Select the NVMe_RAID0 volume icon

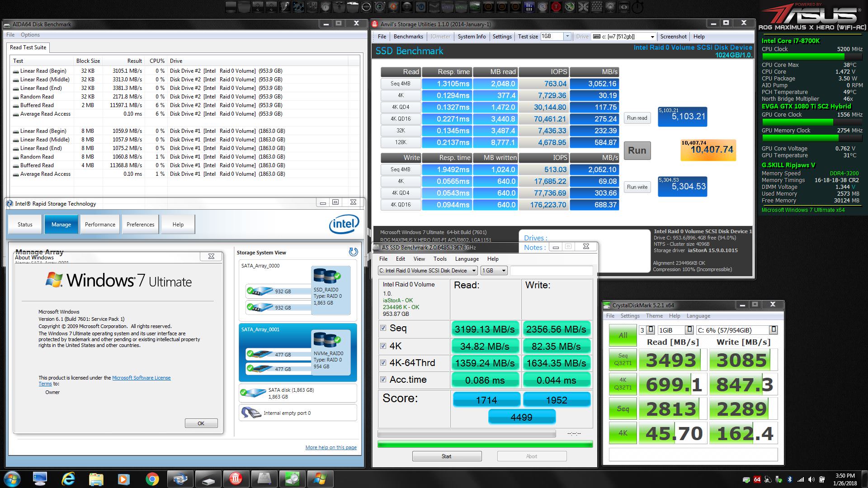[x=326, y=339]
